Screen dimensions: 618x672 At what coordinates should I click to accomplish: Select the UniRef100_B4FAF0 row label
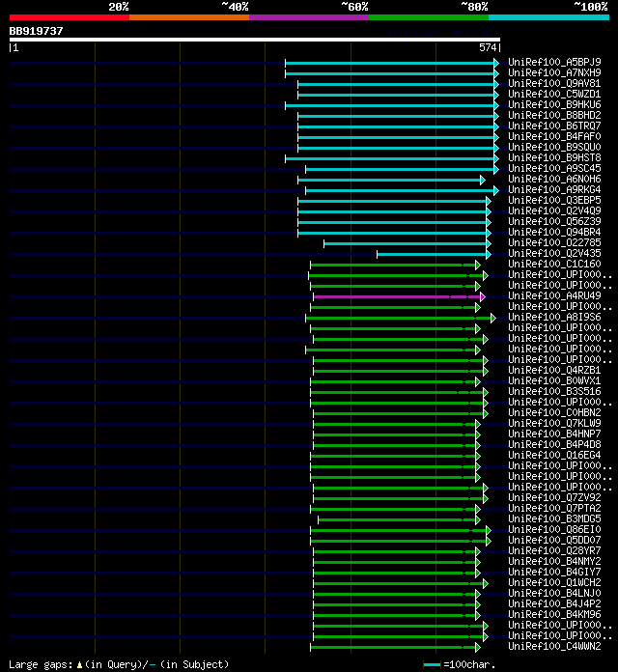coord(554,137)
